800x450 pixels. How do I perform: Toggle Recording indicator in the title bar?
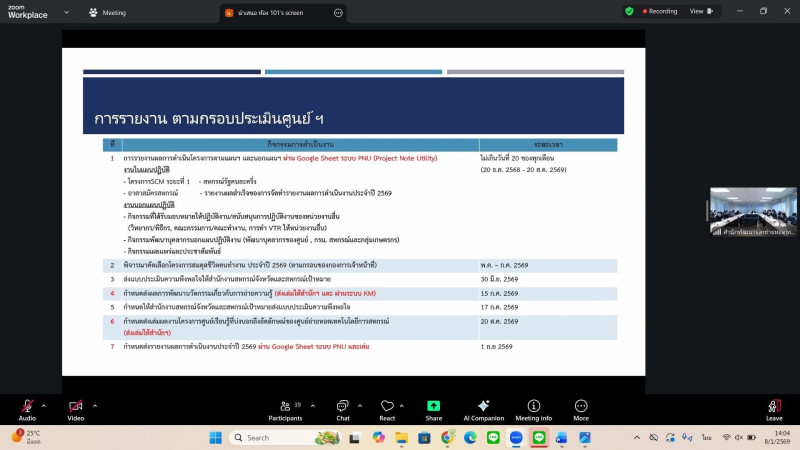point(659,11)
